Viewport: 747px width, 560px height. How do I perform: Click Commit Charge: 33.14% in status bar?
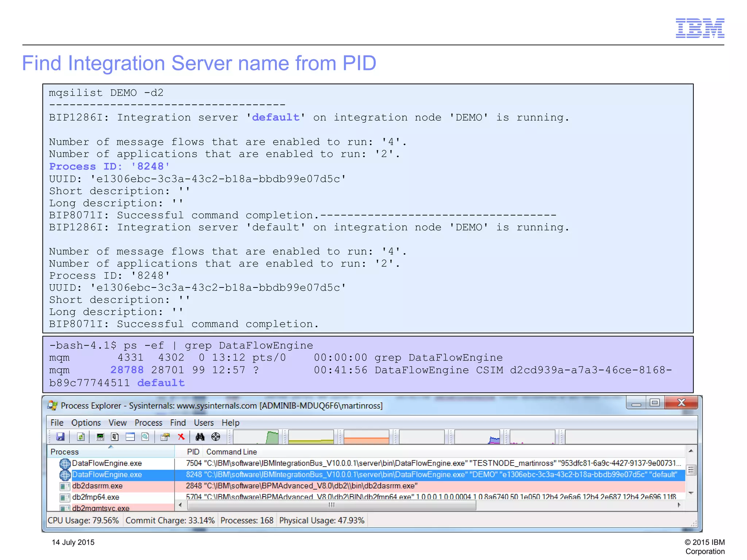(170, 520)
